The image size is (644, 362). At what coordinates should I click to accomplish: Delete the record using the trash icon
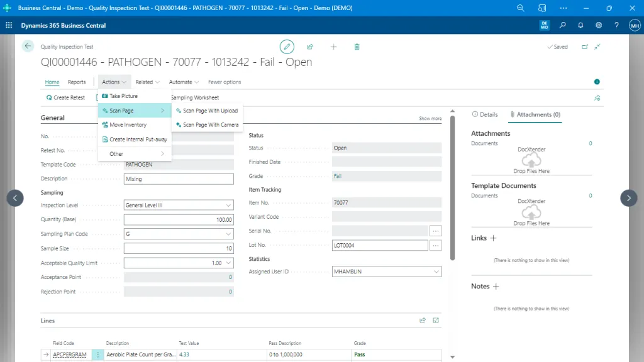(x=357, y=47)
